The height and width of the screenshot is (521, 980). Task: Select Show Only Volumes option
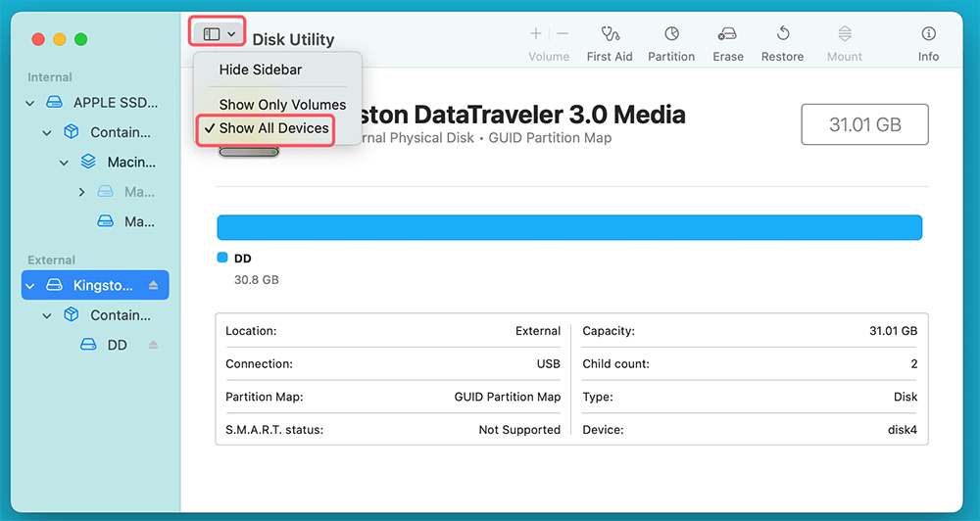click(x=282, y=105)
